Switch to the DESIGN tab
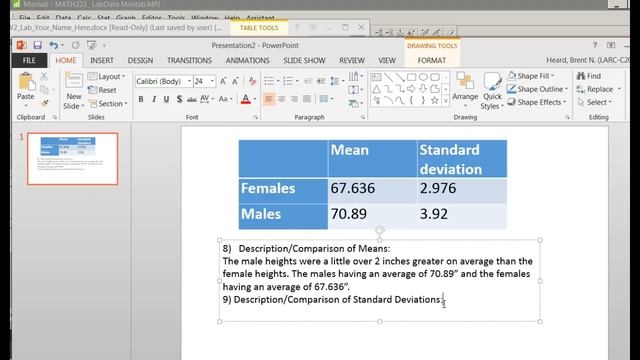The width and height of the screenshot is (640, 360). [x=140, y=60]
